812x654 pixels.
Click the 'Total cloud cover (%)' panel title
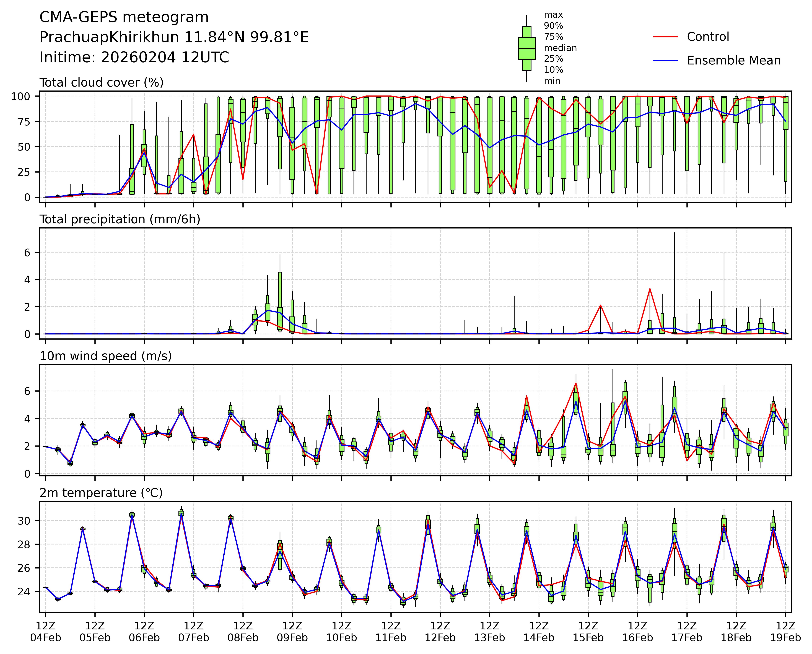(101, 82)
